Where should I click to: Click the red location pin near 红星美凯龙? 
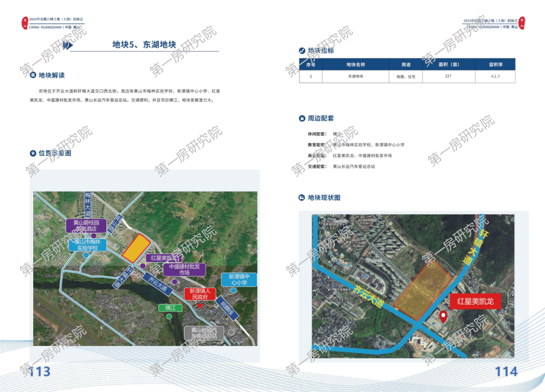(x=443, y=317)
